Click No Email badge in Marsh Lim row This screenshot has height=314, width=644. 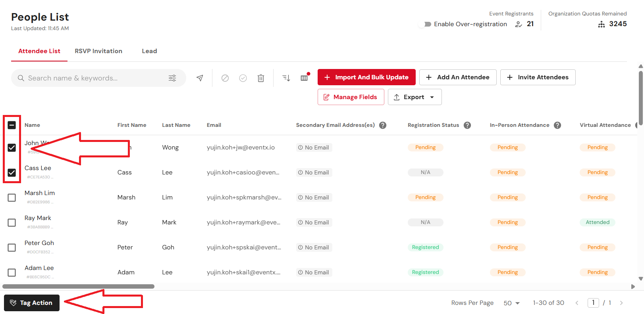(x=314, y=197)
